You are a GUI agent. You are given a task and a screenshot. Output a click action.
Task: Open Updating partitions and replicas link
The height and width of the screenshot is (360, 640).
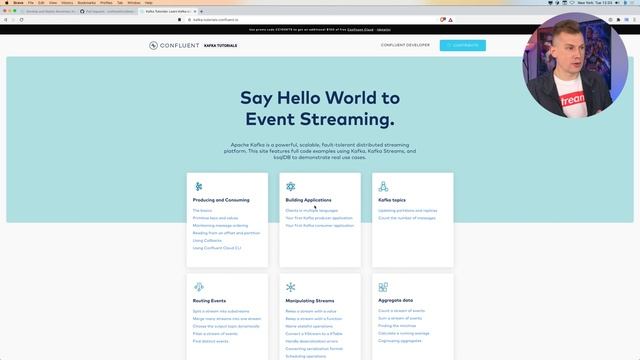408,211
